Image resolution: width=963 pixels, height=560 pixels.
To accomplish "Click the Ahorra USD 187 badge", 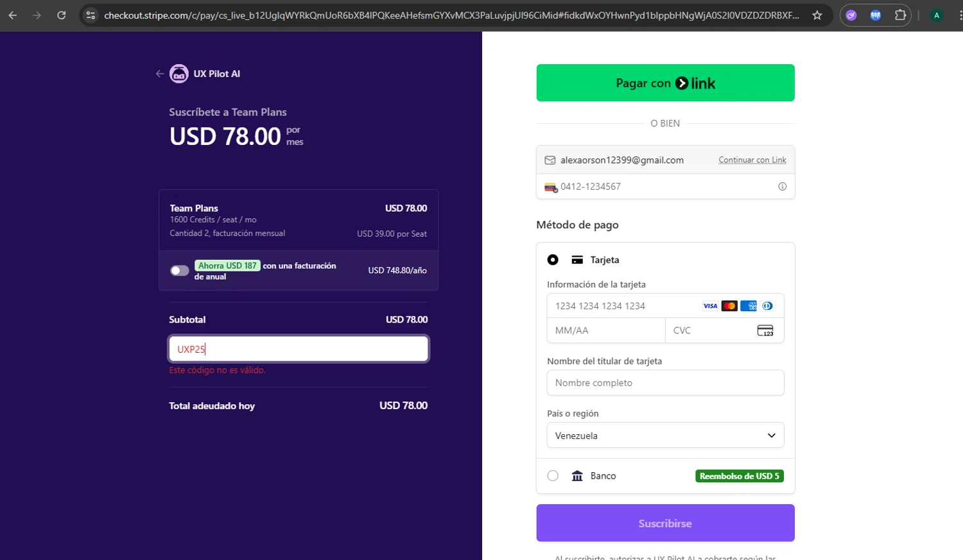I will (227, 266).
